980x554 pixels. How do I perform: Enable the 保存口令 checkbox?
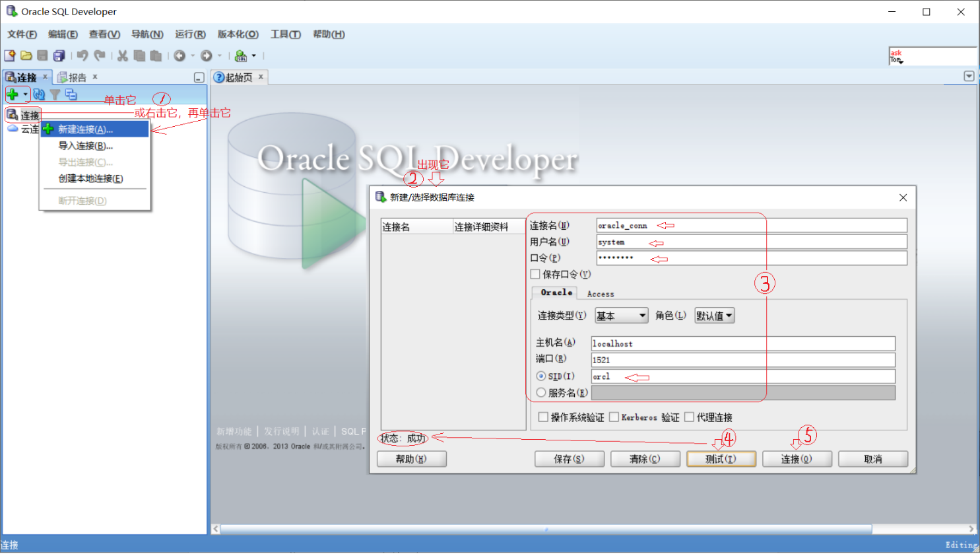coord(536,274)
